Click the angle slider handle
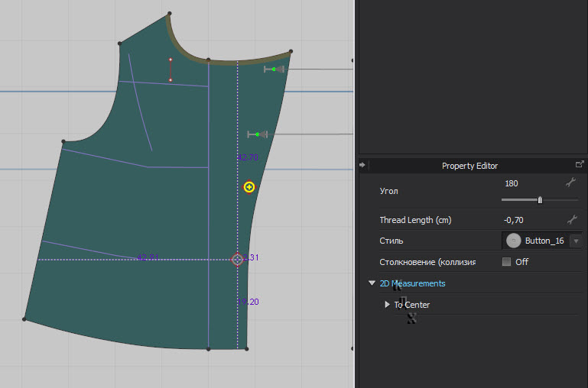 pyautogui.click(x=540, y=200)
